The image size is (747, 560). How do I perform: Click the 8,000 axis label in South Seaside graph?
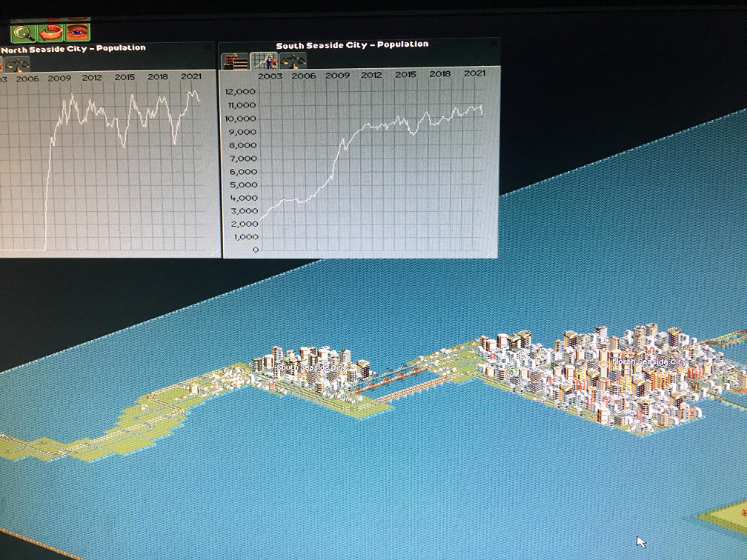point(242,145)
